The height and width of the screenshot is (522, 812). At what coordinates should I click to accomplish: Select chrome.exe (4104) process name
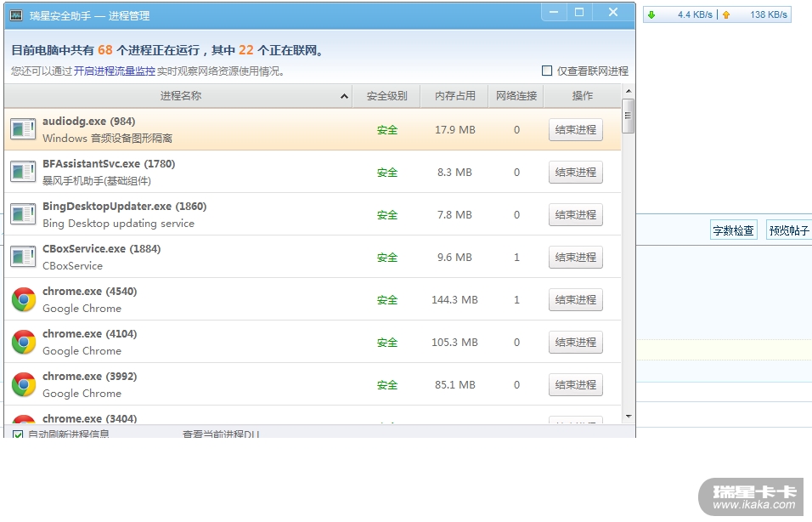(x=89, y=334)
